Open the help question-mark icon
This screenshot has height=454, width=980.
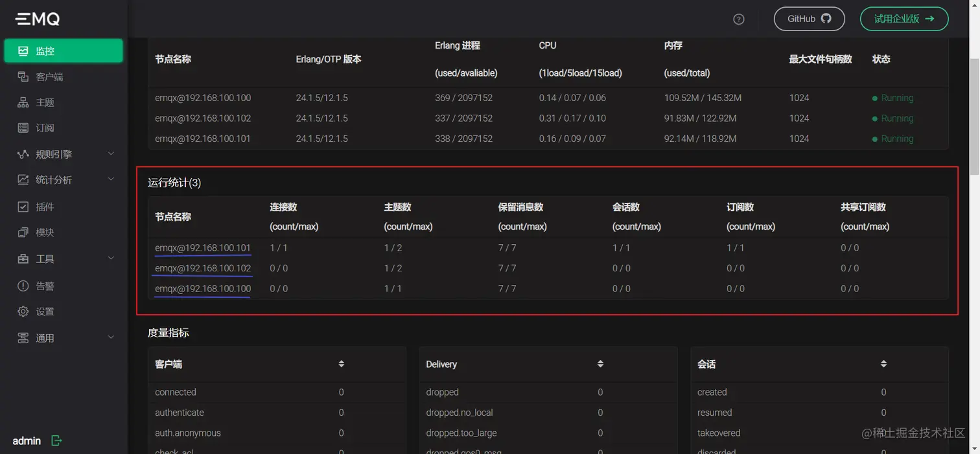tap(739, 19)
